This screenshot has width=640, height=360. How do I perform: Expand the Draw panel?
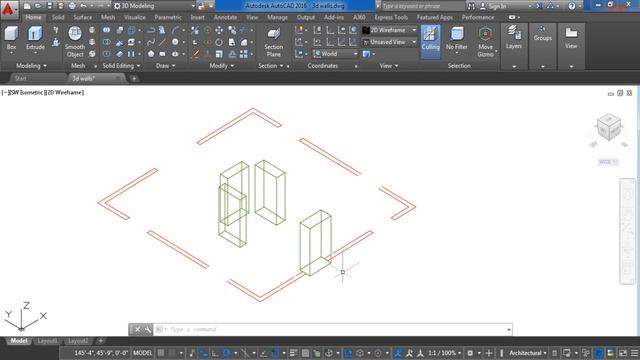[165, 66]
